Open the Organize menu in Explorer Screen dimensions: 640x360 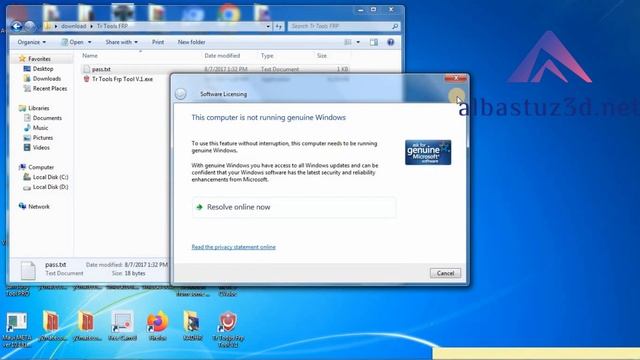pos(31,42)
